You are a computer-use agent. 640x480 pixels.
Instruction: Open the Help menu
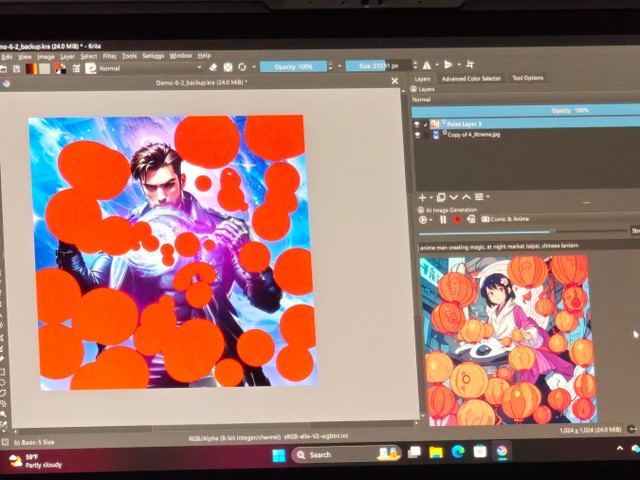[x=204, y=55]
